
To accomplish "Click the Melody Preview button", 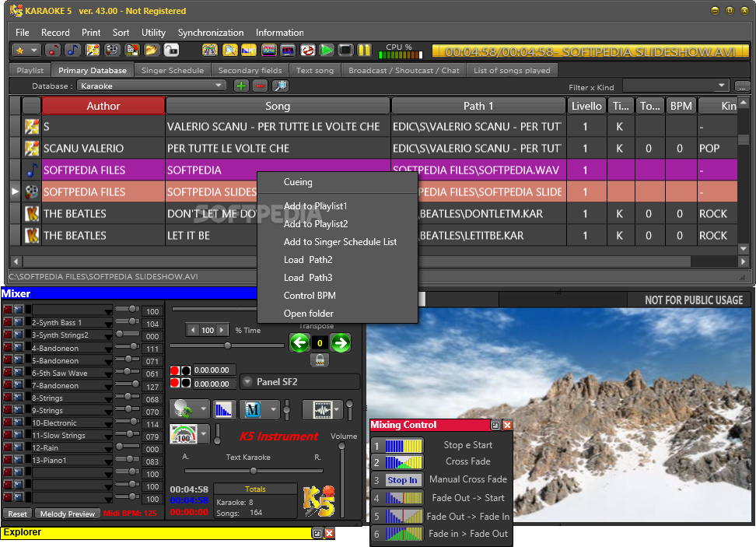I will tap(68, 514).
